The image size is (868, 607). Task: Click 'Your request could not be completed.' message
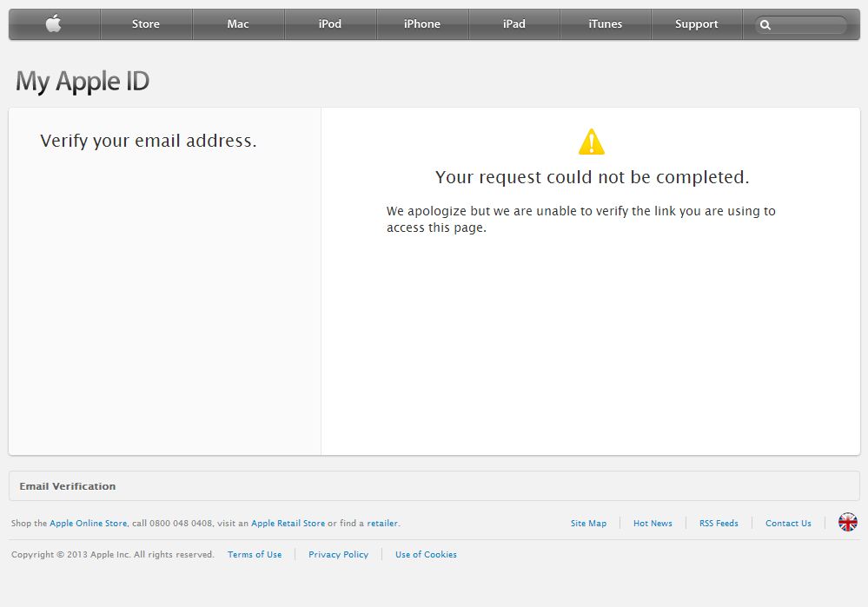[592, 177]
